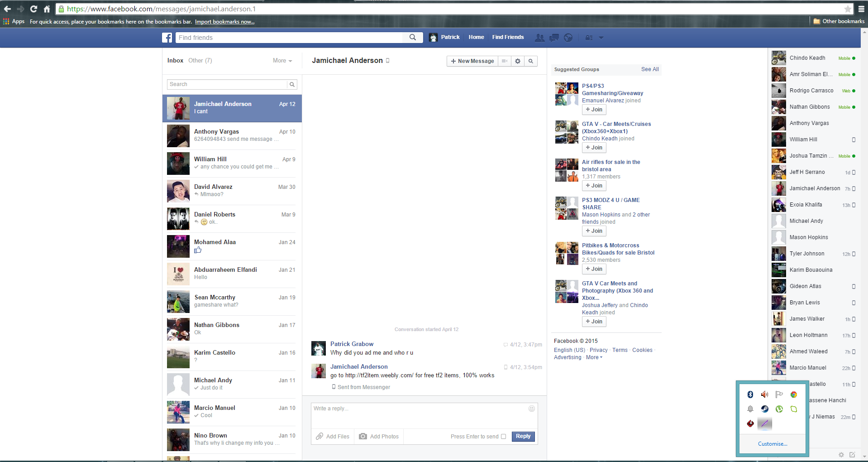Open the notifications globe icon
Viewport: 868px width, 462px height.
click(x=568, y=38)
